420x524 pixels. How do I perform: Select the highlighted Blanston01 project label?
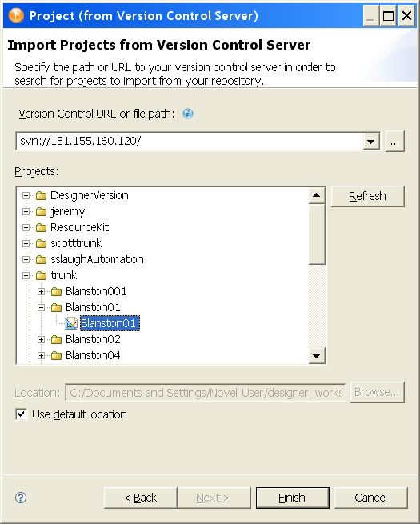110,323
